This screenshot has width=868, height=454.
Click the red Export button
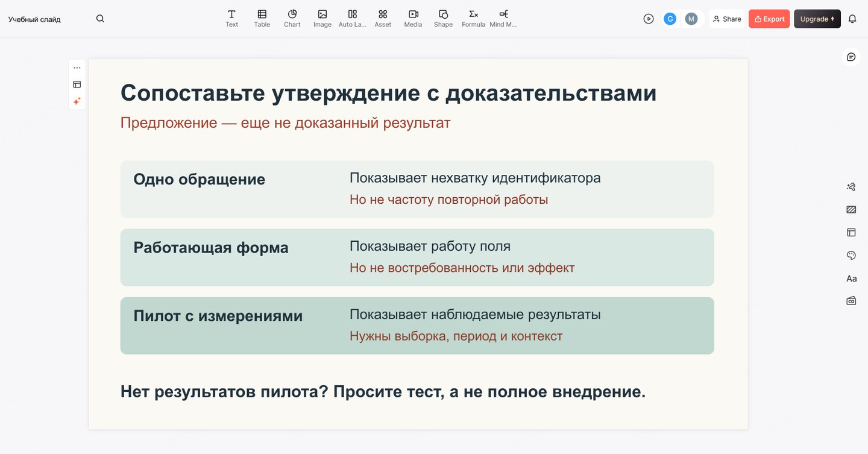point(769,19)
